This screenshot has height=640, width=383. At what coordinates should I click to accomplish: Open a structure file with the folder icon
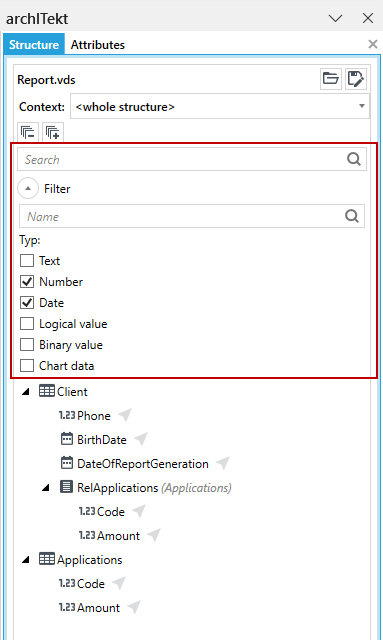330,78
